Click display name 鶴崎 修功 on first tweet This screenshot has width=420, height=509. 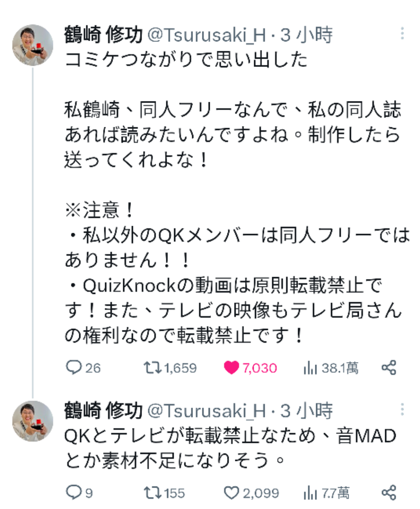[x=103, y=35]
